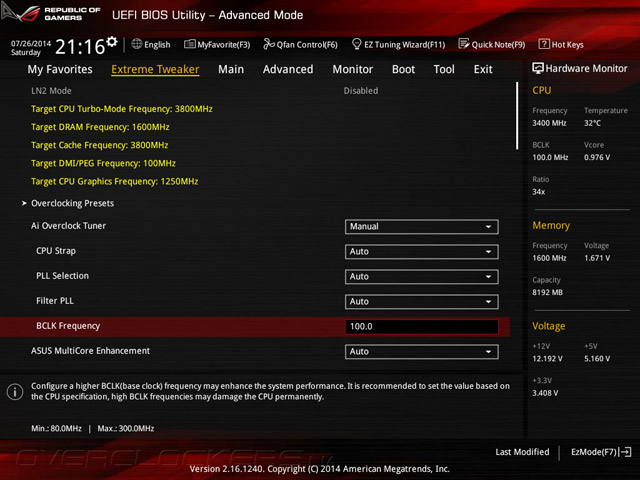Click Target CPU Turbo-Mode Frequency: 3800MHz
This screenshot has width=640, height=480.
pos(122,109)
